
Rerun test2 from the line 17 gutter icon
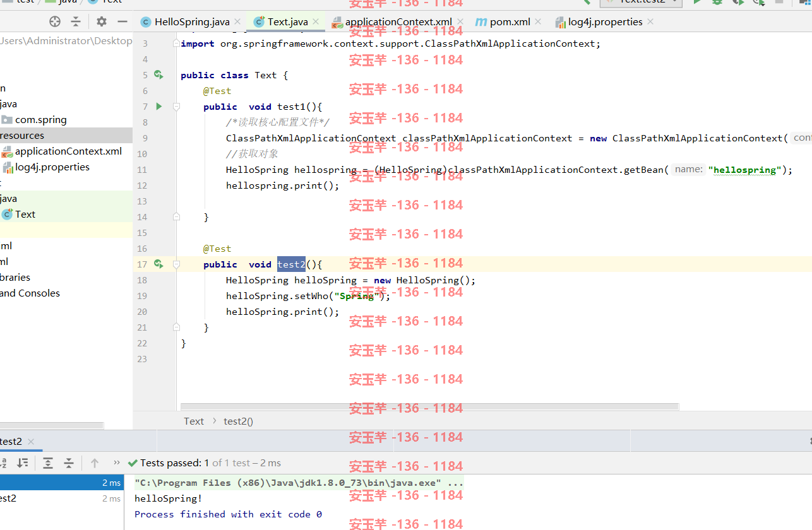[x=158, y=264]
